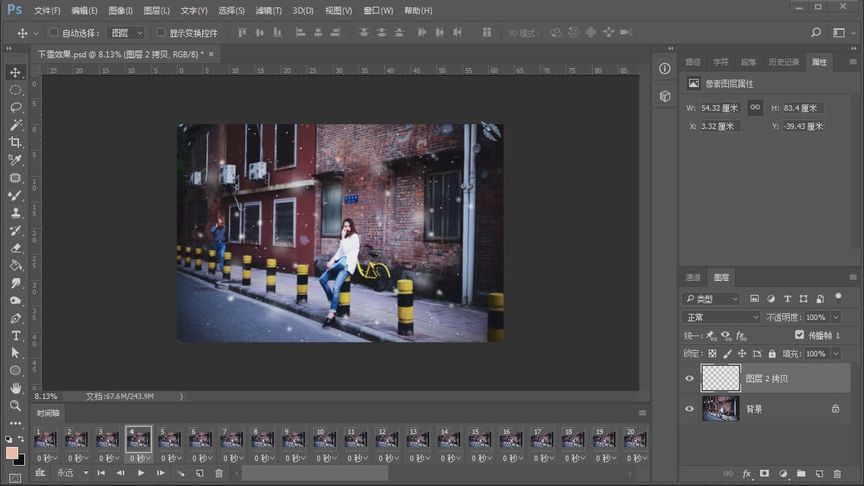This screenshot has width=864, height=486.
Task: Select frame 10 in the timeline
Action: (324, 438)
